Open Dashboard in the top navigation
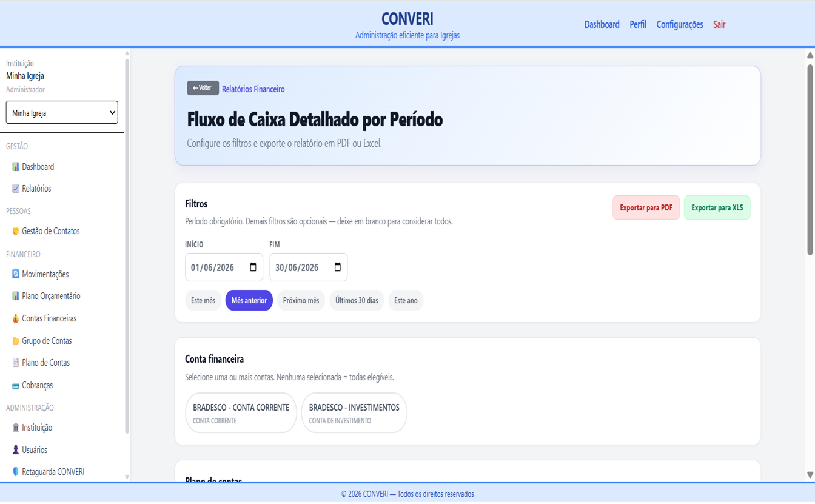815x504 pixels. (x=602, y=25)
